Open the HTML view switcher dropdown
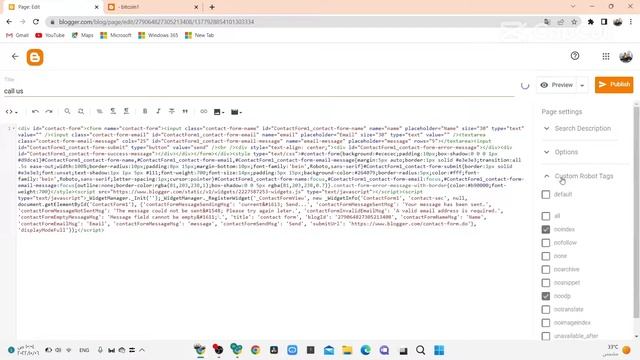The width and height of the screenshot is (640, 360). click(11, 111)
